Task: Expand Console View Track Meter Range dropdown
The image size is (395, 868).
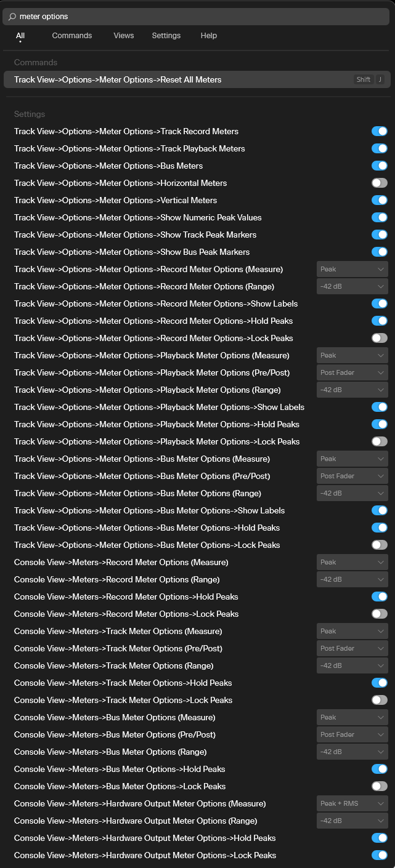Action: pyautogui.click(x=352, y=665)
